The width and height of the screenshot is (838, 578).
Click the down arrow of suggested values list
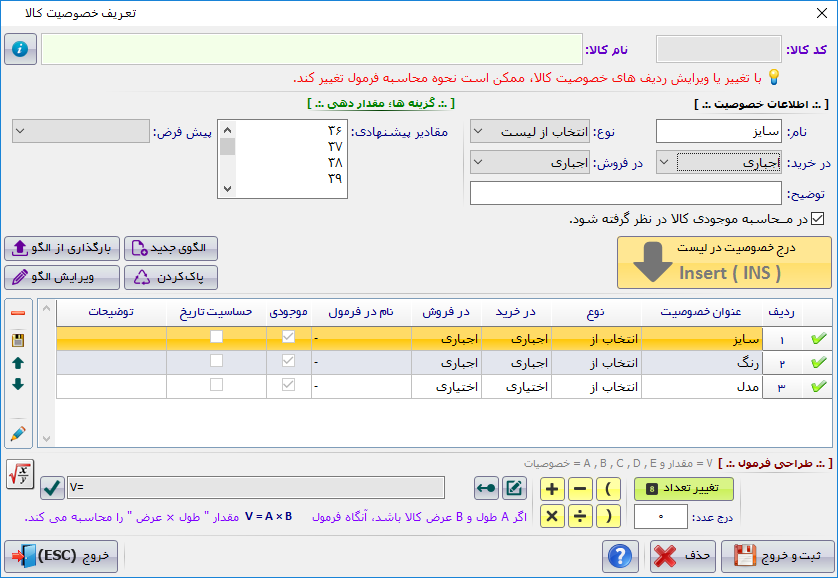pyautogui.click(x=228, y=189)
